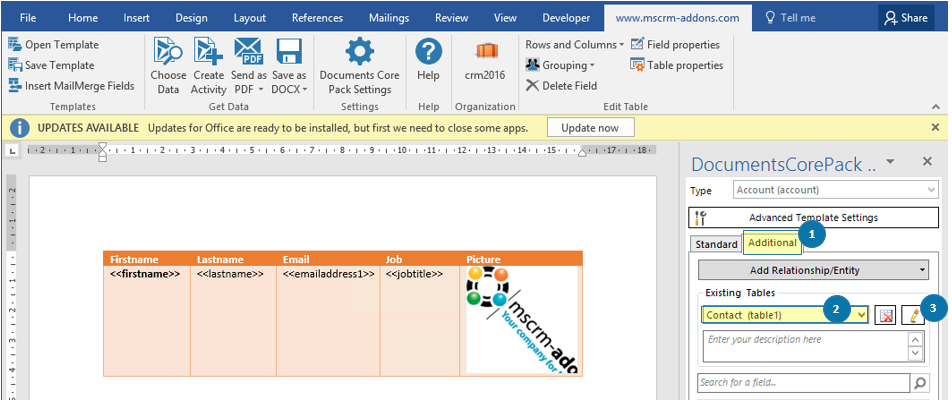The image size is (952, 400).
Task: Click the <<firstname>> field in table
Action: [145, 274]
